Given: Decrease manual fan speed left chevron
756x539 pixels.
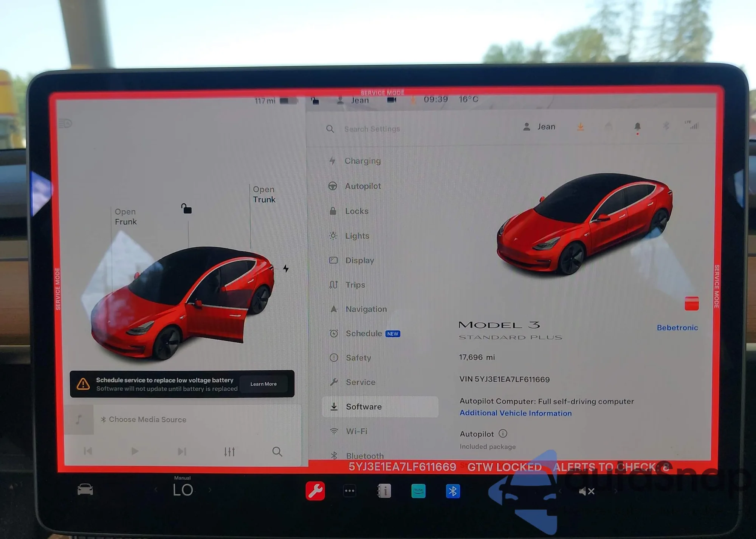Looking at the screenshot, I should pos(156,490).
